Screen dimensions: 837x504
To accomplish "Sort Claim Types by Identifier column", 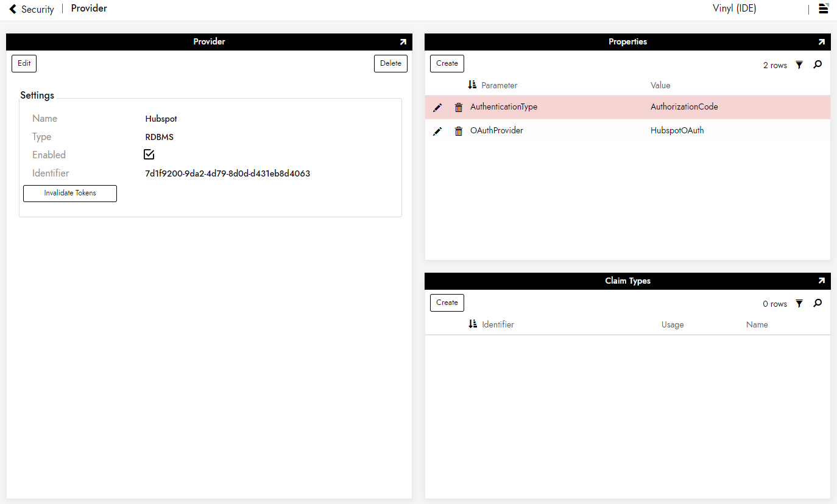I will (497, 324).
